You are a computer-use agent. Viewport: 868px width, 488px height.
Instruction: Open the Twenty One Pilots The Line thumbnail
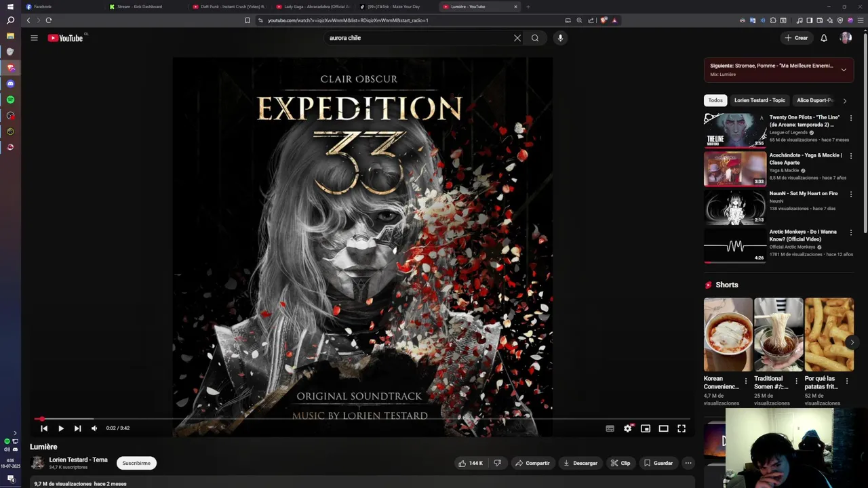point(735,130)
